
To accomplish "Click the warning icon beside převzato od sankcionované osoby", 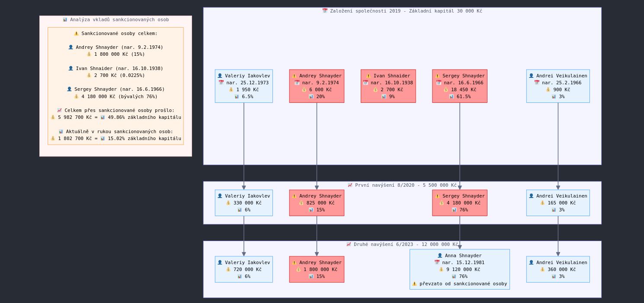I will click(414, 284).
